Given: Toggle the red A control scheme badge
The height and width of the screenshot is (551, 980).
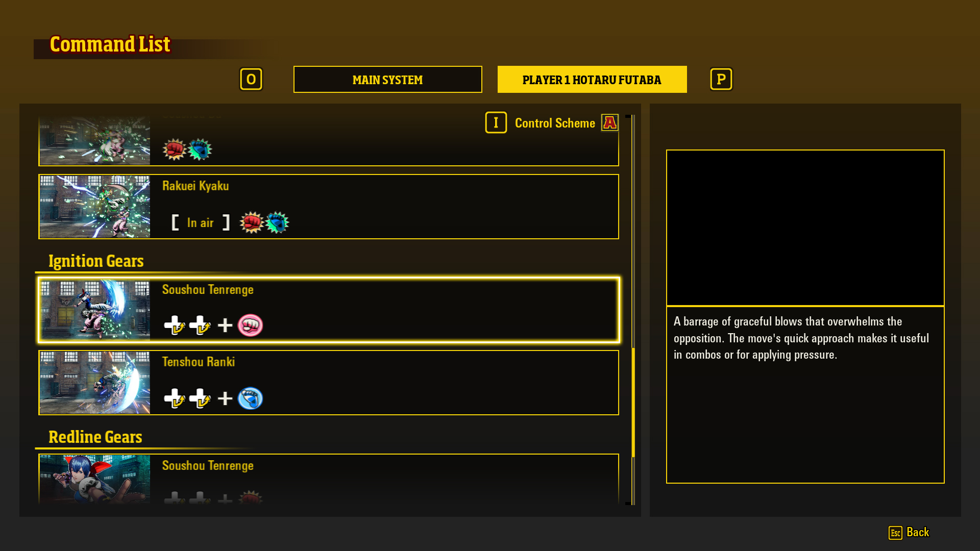Looking at the screenshot, I should pos(609,122).
